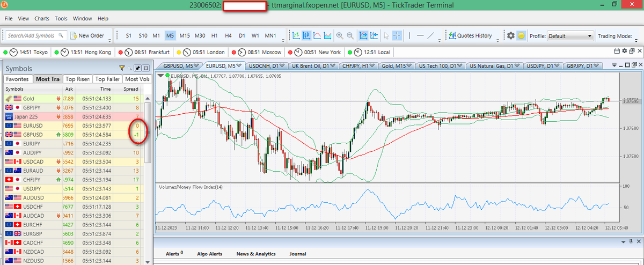Open clocks bar settings gear
644x265 pixels.
tap(624, 51)
